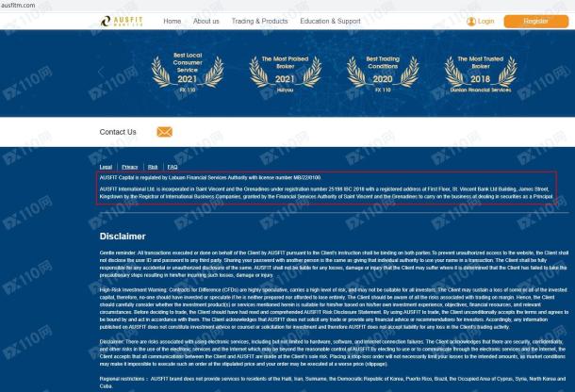The image size is (575, 392).
Task: Click the user avatar icon beside Login
Action: 471,22
